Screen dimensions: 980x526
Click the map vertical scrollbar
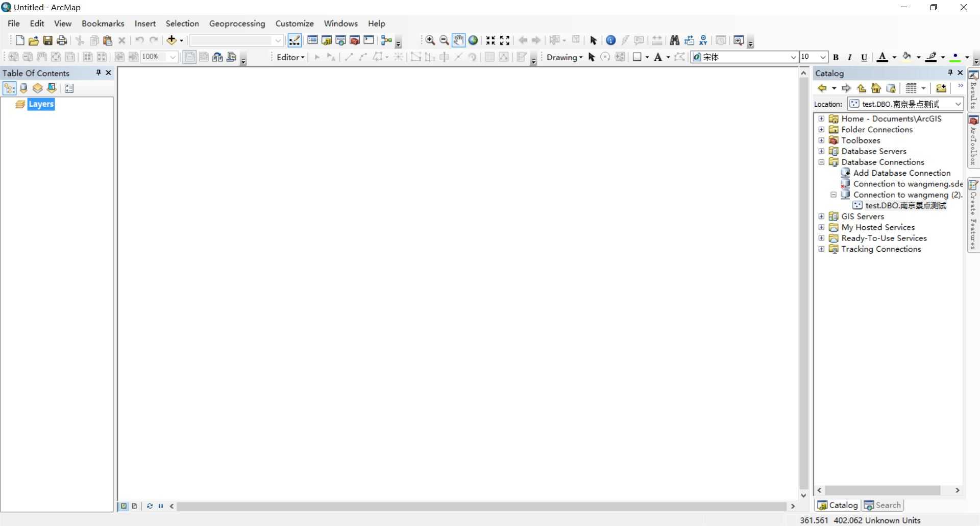tap(803, 284)
